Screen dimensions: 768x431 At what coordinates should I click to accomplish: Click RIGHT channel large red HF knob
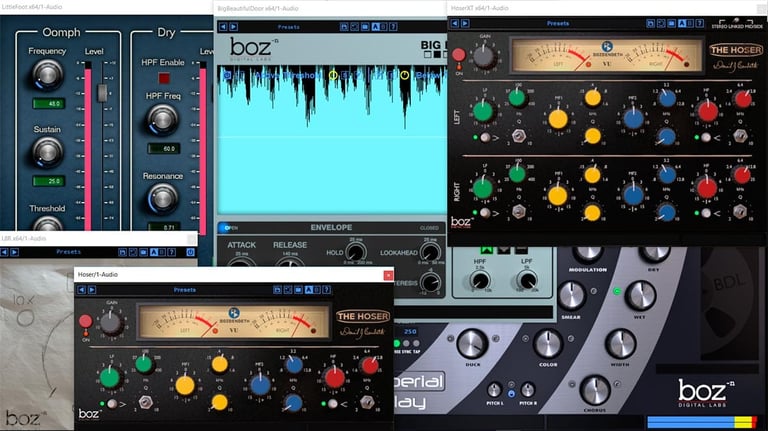[707, 188]
